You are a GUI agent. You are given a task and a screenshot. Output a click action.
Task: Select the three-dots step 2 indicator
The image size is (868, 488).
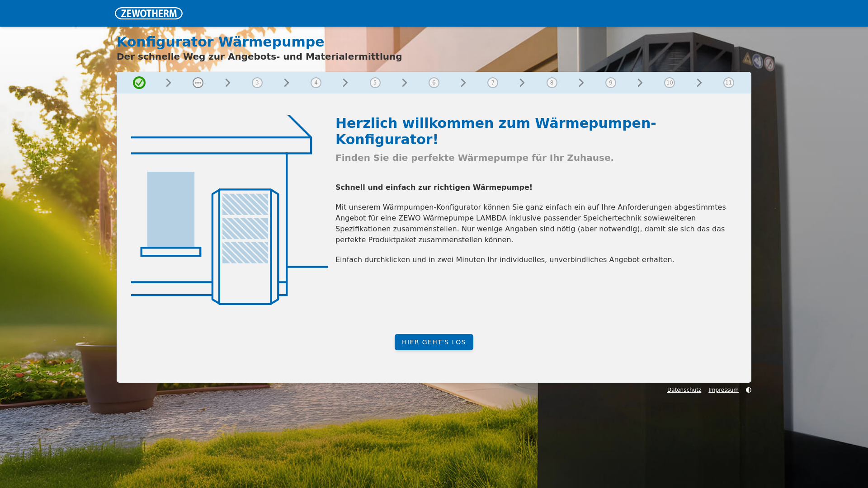[x=198, y=83]
